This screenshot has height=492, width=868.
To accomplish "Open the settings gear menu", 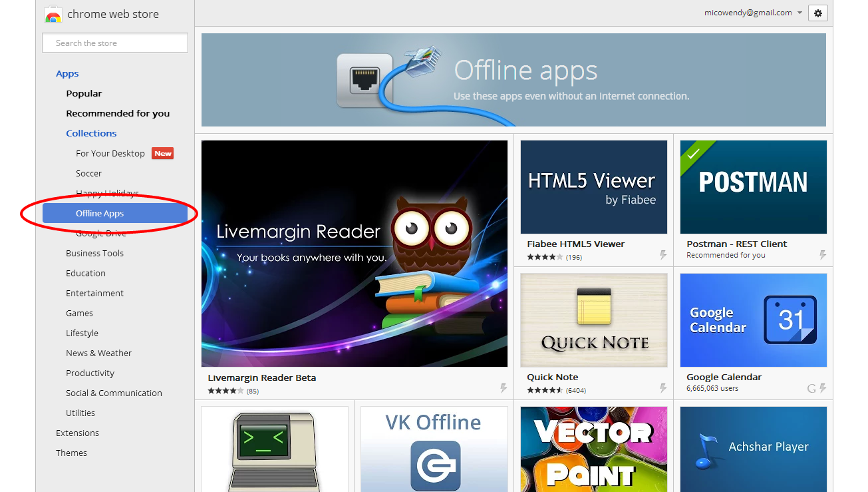I will 818,13.
